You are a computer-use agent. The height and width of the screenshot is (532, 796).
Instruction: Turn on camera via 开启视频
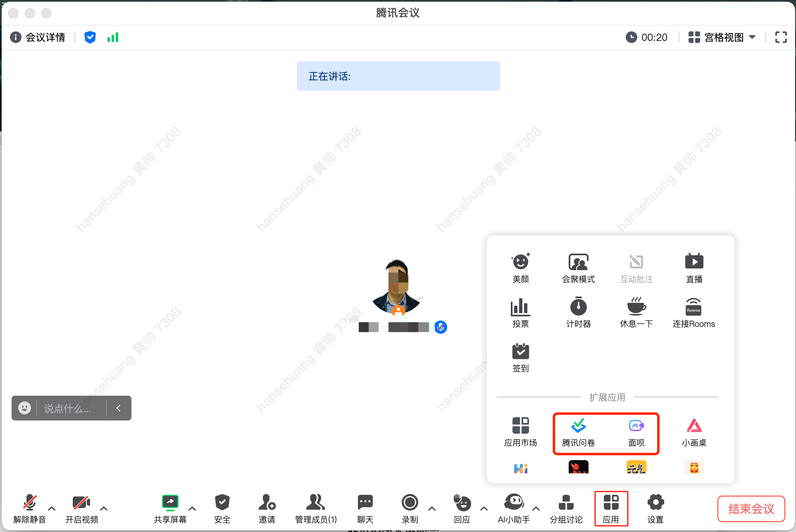pyautogui.click(x=81, y=509)
